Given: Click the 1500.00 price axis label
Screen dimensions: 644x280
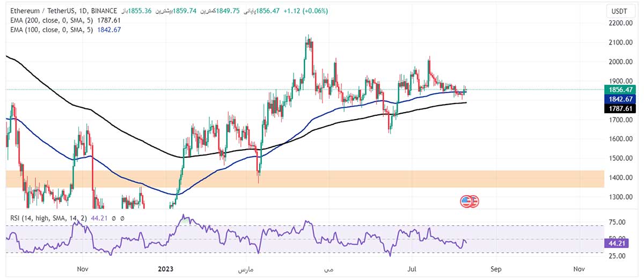Looking at the screenshot, I should pyautogui.click(x=621, y=158).
